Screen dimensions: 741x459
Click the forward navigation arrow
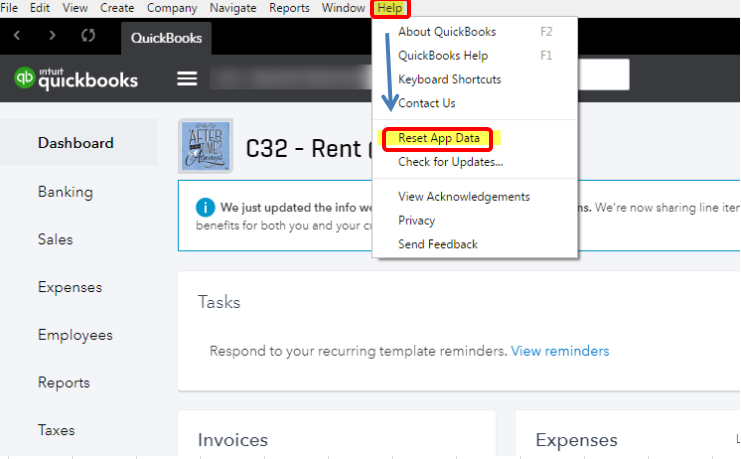pos(52,37)
